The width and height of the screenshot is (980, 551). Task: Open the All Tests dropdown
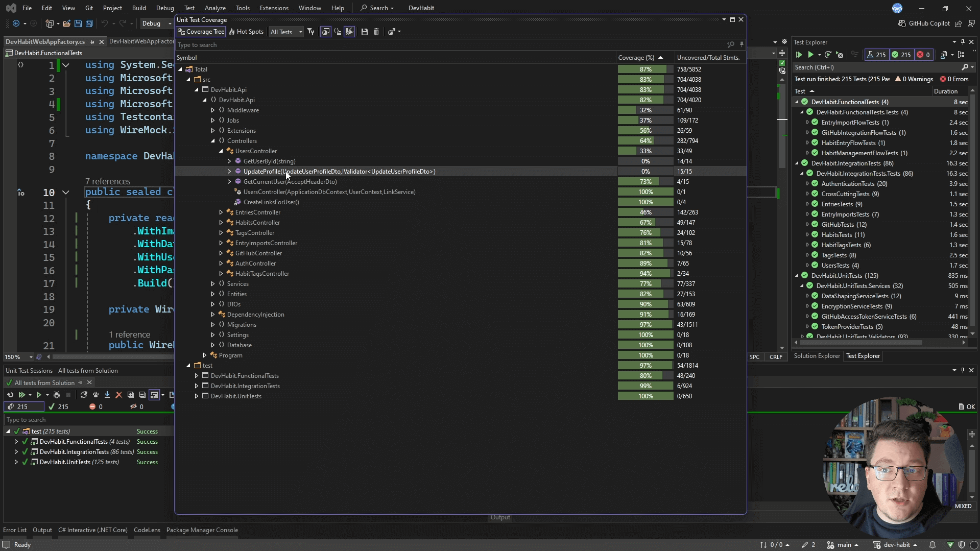coord(286,32)
